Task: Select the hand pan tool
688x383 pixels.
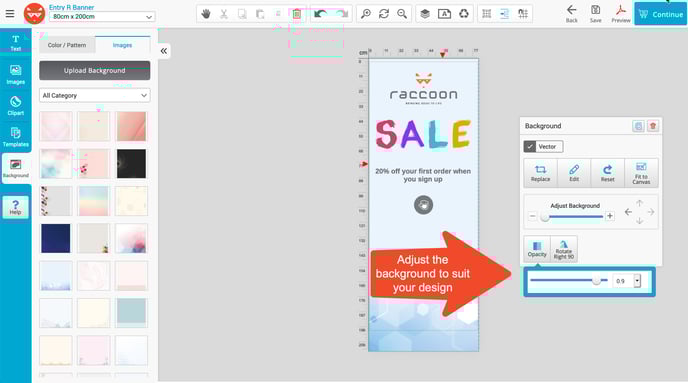Action: click(x=206, y=14)
